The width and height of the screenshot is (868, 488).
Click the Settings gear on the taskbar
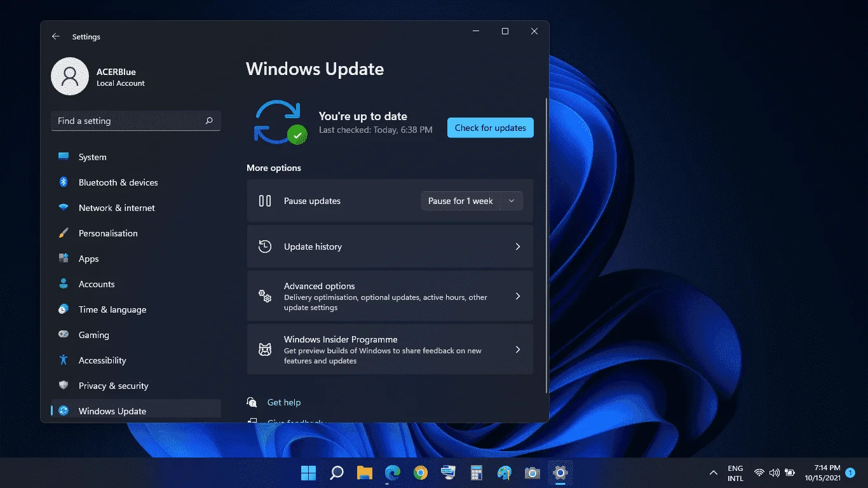pos(560,473)
